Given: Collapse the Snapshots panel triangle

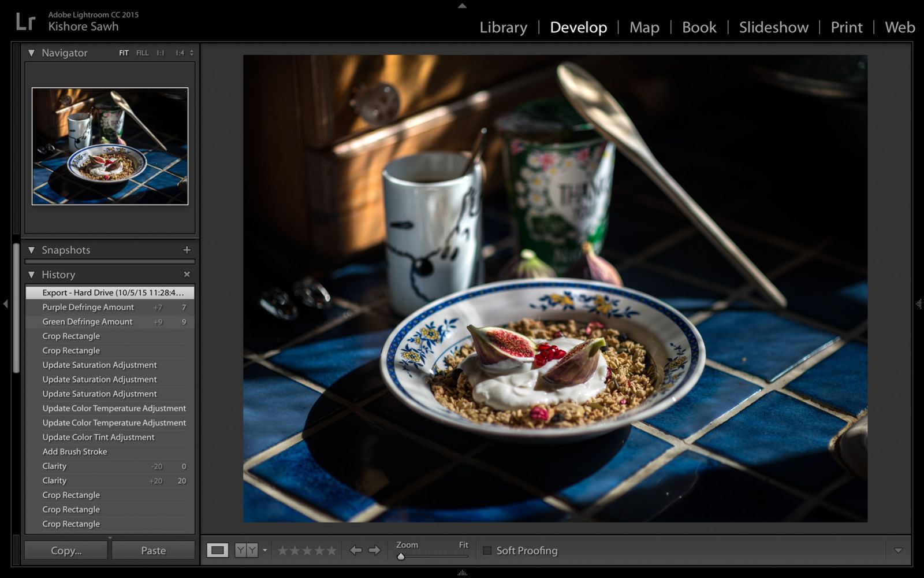Looking at the screenshot, I should pos(31,250).
